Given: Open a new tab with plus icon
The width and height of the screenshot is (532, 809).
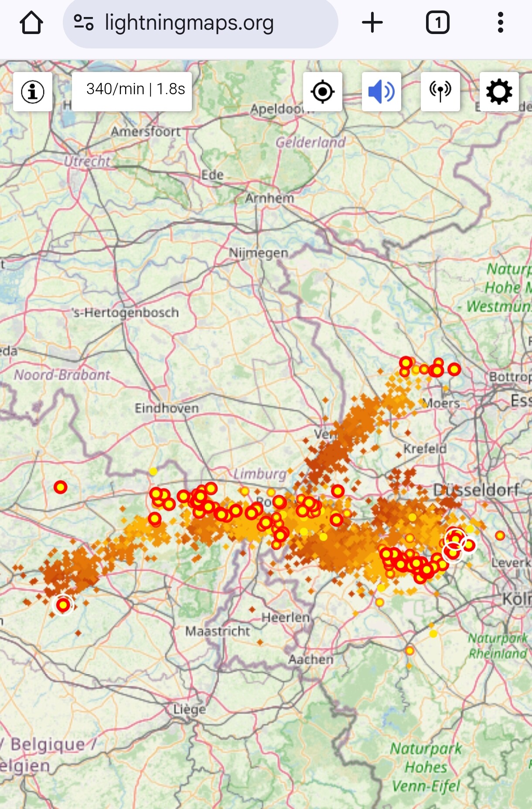Looking at the screenshot, I should [372, 23].
